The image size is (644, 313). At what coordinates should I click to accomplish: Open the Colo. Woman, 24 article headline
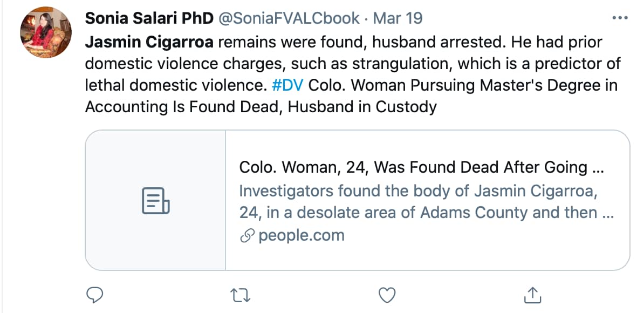[x=421, y=167]
